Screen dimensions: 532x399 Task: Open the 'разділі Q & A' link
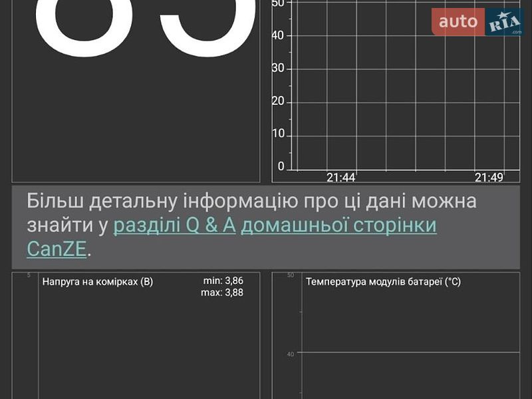coord(174,225)
